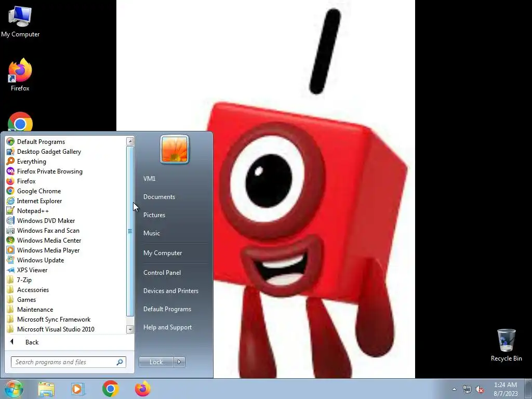This screenshot has height=399, width=532.
Task: Expand the 7-Zip folder
Action: click(66, 280)
